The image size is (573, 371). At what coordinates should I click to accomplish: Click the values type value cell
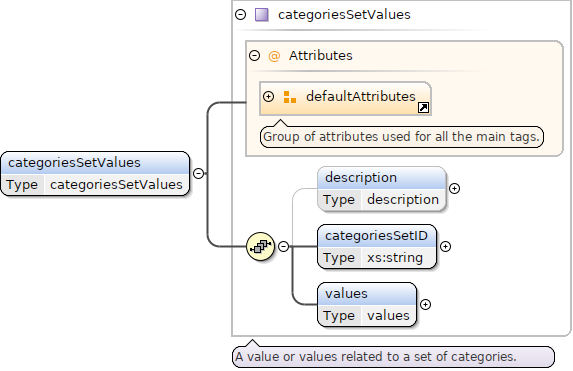388,315
